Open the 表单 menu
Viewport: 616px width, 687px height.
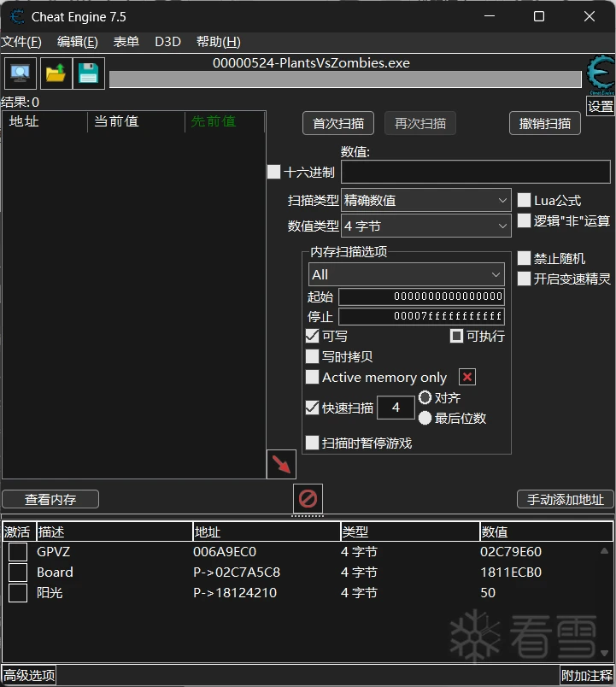click(126, 42)
